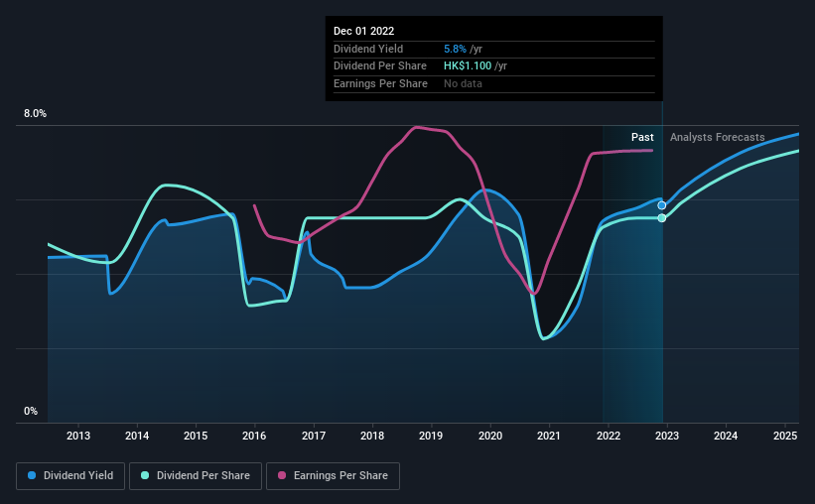
Task: Click the tooltip 'Dividend Per Share' row label
Action: (x=380, y=66)
